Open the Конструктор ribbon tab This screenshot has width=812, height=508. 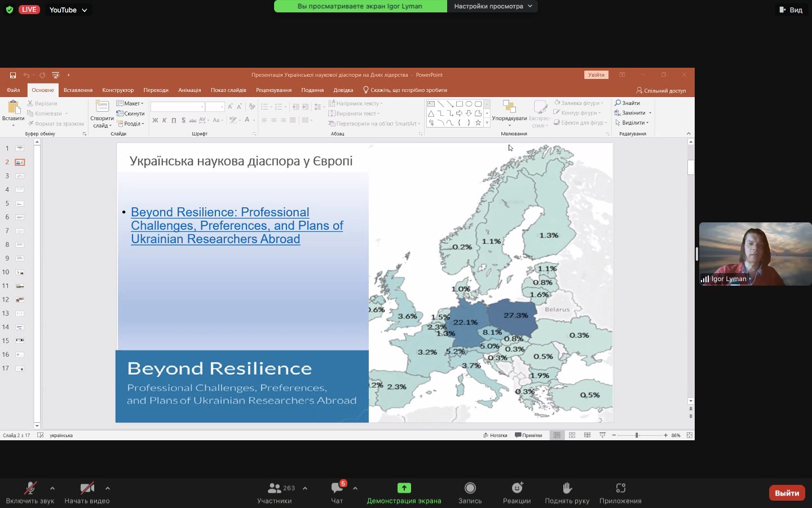tap(118, 90)
